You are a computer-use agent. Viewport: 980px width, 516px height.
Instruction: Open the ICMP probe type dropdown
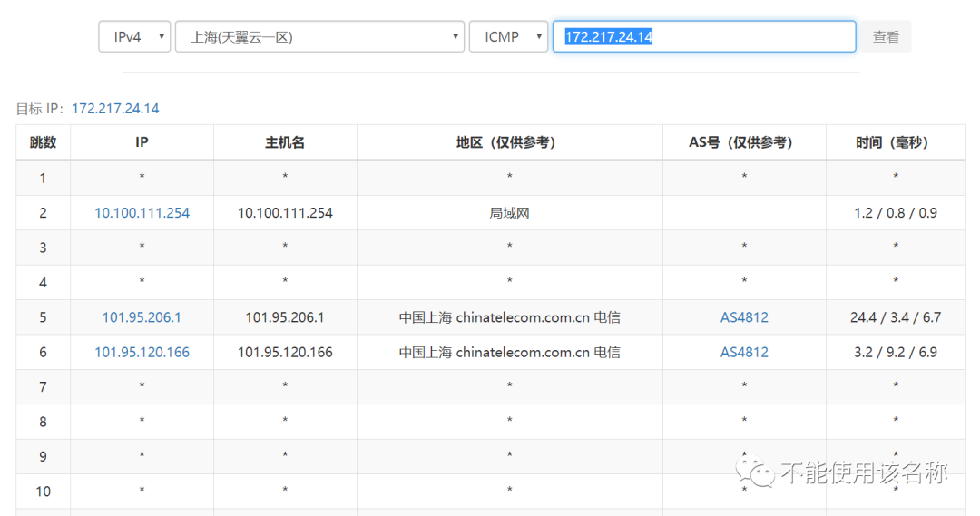(x=508, y=37)
